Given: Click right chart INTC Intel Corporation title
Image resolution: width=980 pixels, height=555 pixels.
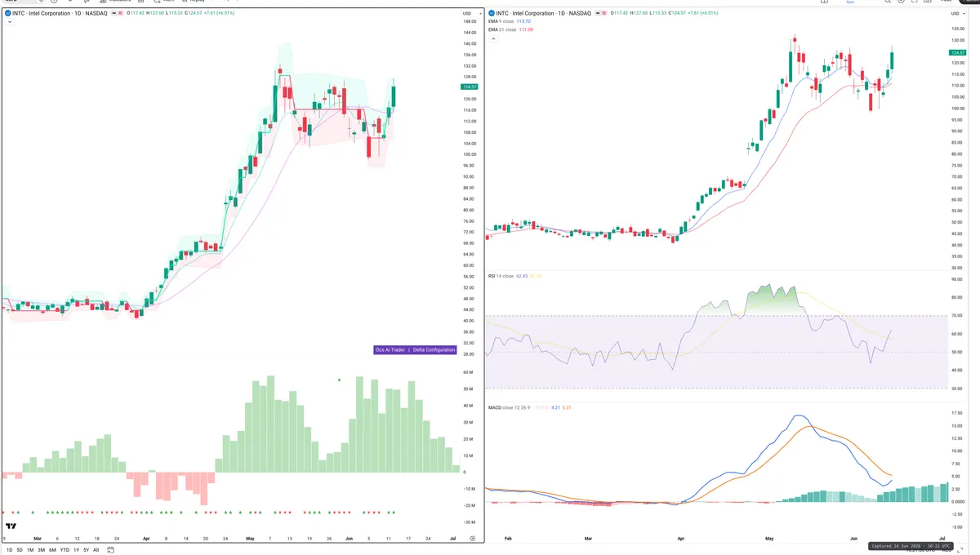Looking at the screenshot, I should pos(543,13).
